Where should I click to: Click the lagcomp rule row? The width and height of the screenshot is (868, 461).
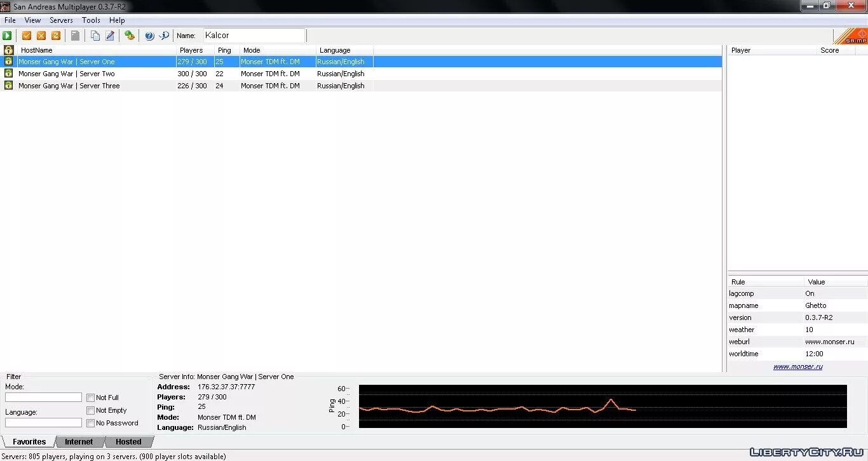click(x=797, y=293)
